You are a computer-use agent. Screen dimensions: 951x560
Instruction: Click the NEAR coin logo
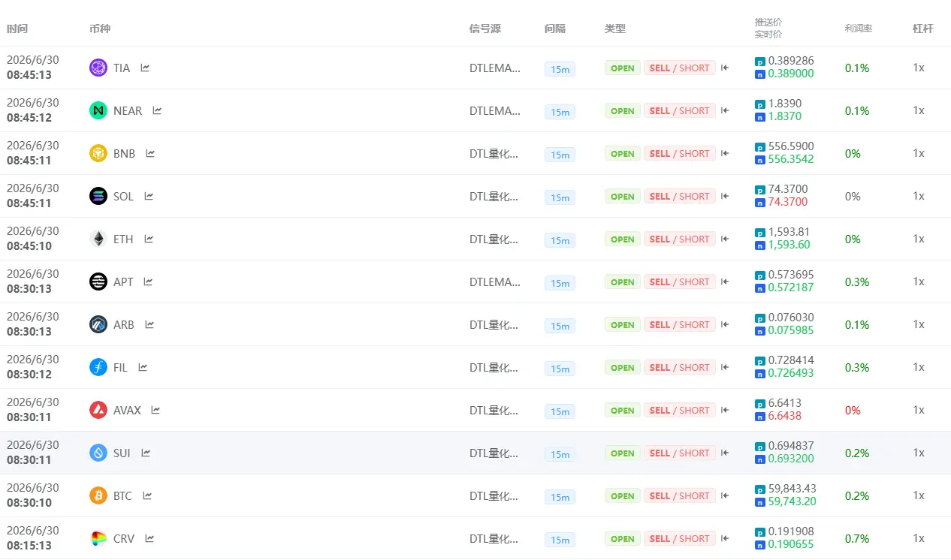point(98,110)
